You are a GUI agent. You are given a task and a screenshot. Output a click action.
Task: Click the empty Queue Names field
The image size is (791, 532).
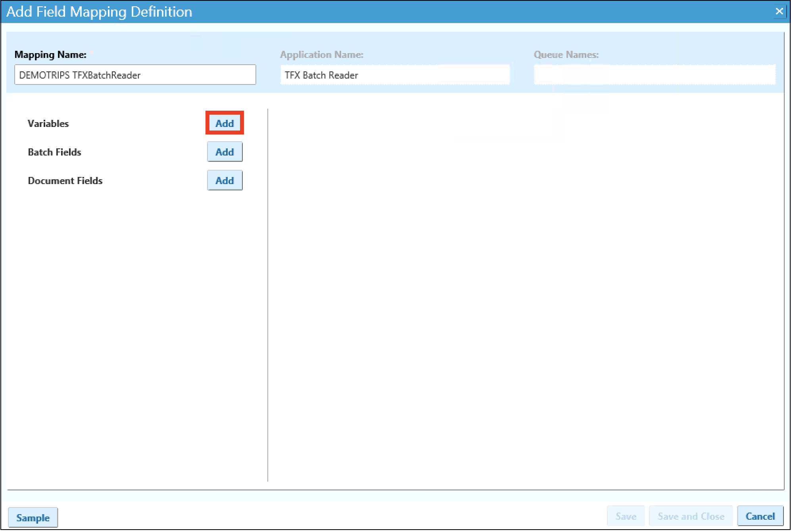(x=654, y=75)
